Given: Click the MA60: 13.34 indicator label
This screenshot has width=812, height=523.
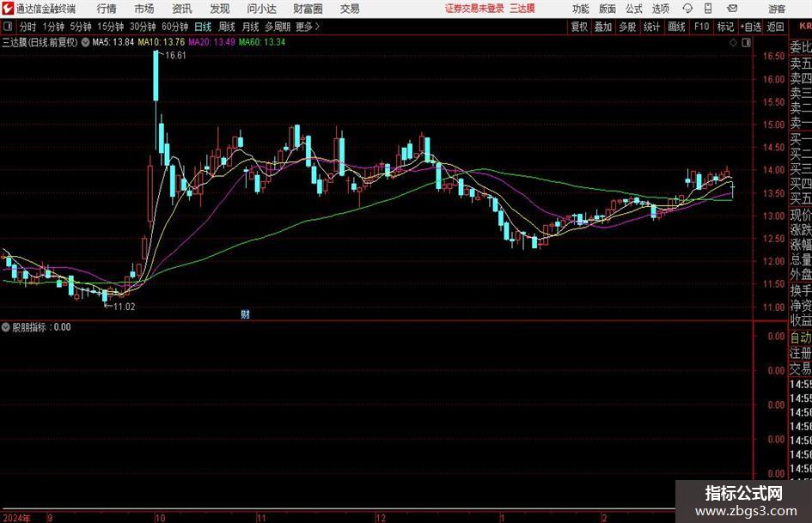Looking at the screenshot, I should pos(262,42).
